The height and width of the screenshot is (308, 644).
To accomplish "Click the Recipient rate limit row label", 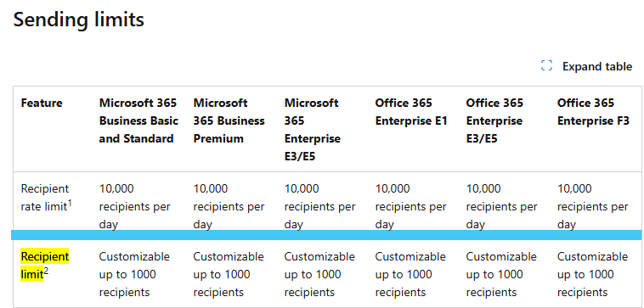I will (46, 198).
